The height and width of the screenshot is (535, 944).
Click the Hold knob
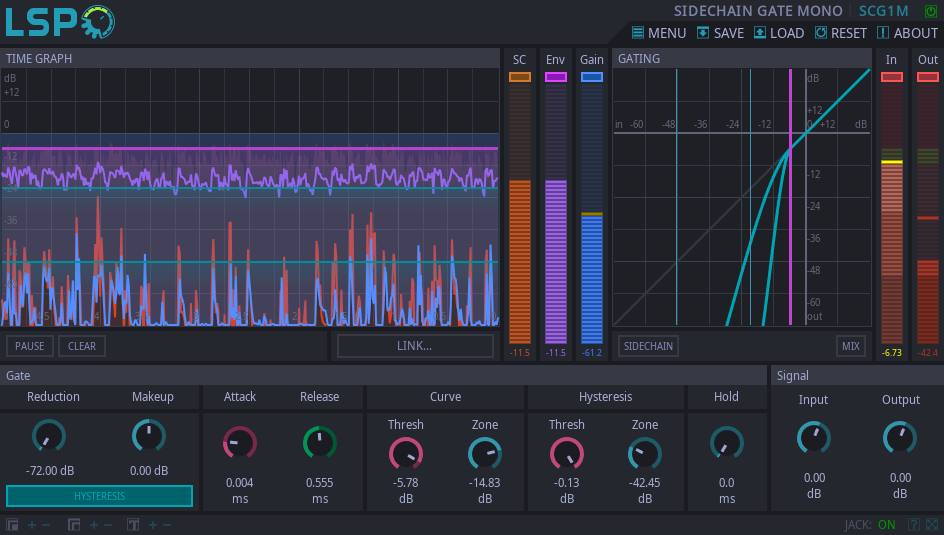click(727, 444)
